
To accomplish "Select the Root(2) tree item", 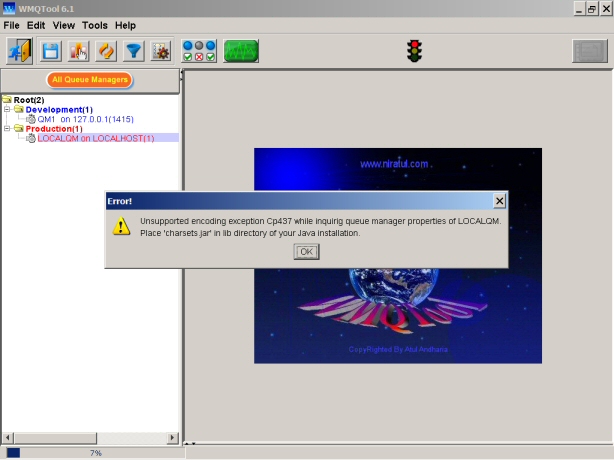I will 29,100.
